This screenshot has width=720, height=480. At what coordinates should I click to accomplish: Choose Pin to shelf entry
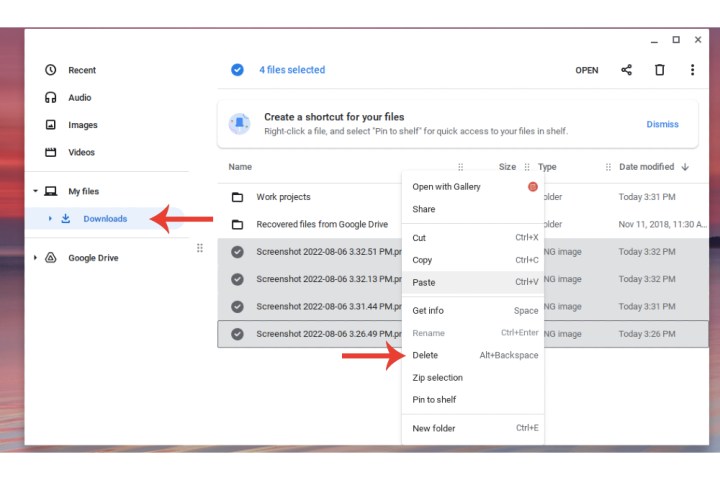[x=473, y=400]
